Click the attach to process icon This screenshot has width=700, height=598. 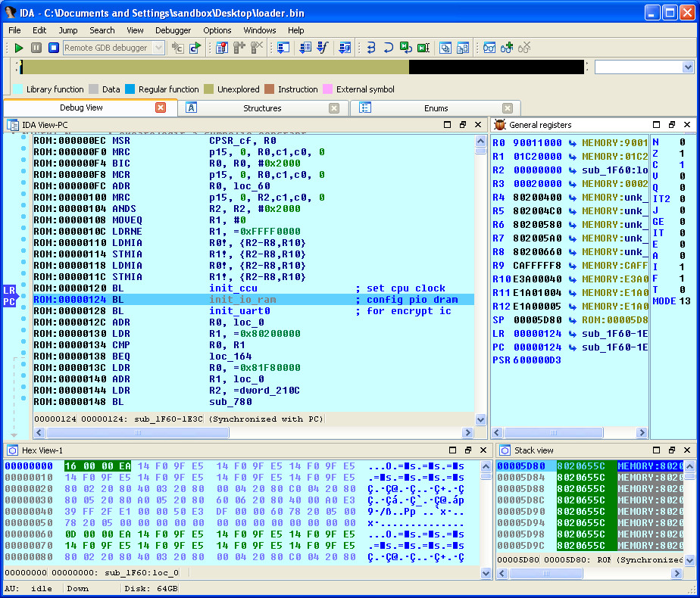178,48
